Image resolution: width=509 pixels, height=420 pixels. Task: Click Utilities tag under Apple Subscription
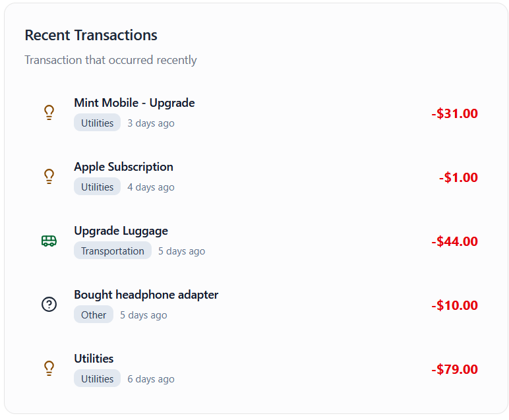(x=97, y=187)
